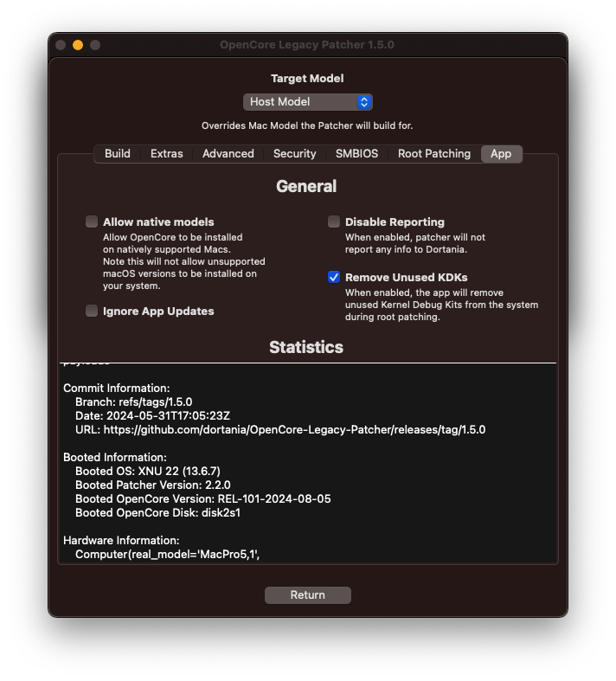Screen dimensions: 616x681
Task: Go to the Root Patching tab
Action: (x=434, y=154)
